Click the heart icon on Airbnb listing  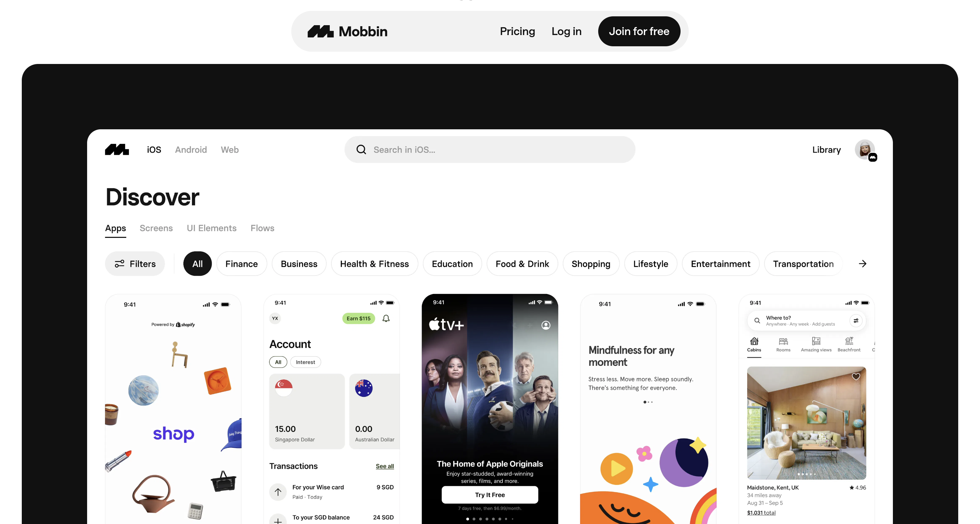pos(855,376)
